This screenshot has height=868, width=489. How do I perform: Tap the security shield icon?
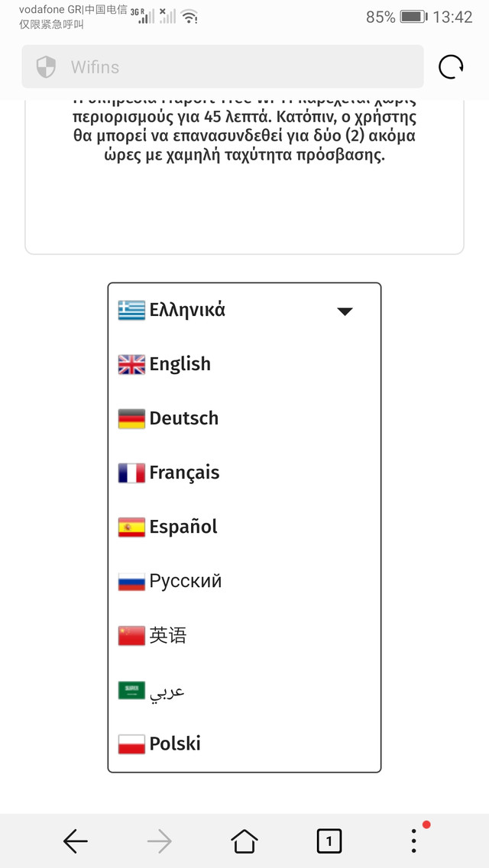46,67
